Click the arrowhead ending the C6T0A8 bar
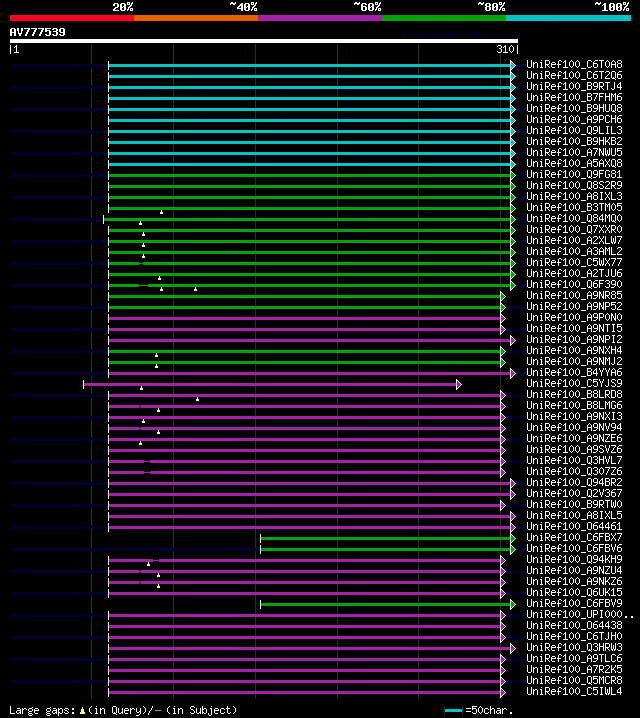 [x=513, y=65]
